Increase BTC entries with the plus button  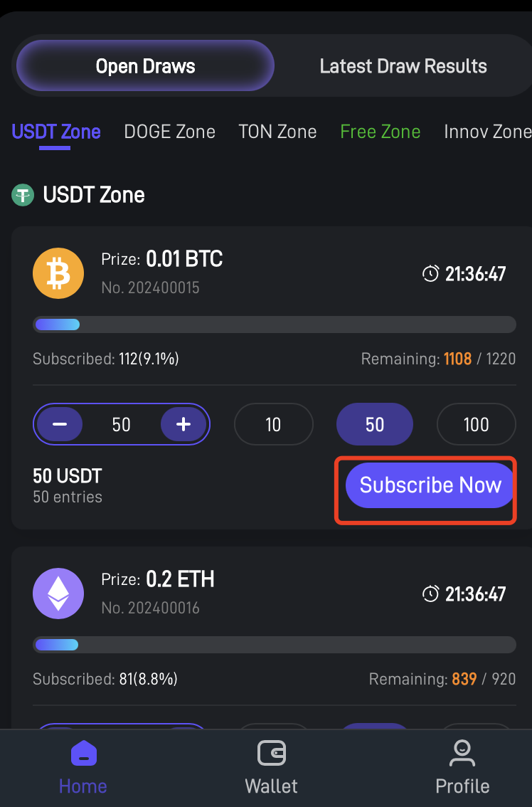pos(183,425)
